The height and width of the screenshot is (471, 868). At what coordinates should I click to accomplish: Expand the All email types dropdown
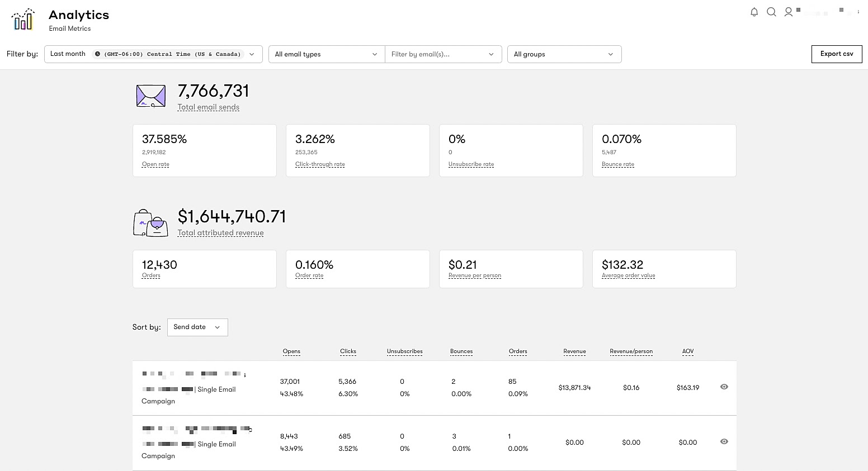tap(326, 54)
